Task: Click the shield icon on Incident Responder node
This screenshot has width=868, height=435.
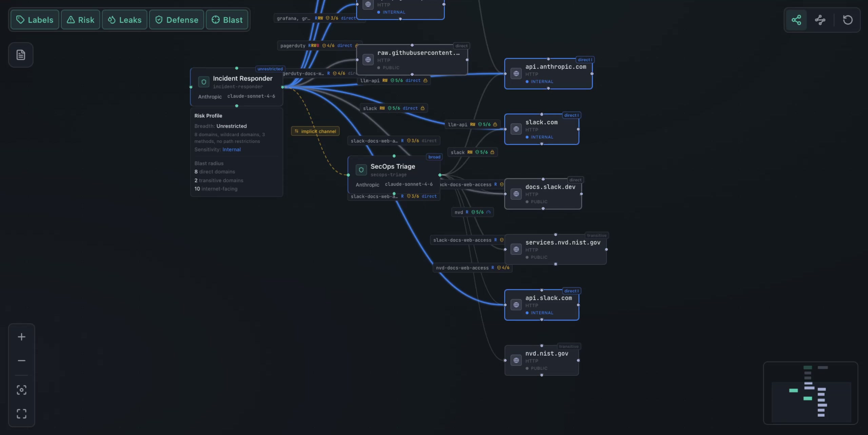Action: point(203,82)
